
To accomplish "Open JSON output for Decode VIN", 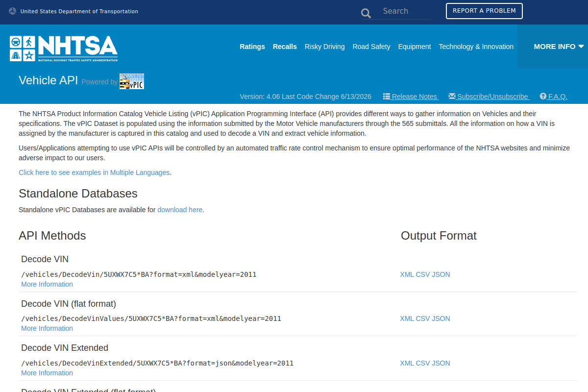I will 441,274.
